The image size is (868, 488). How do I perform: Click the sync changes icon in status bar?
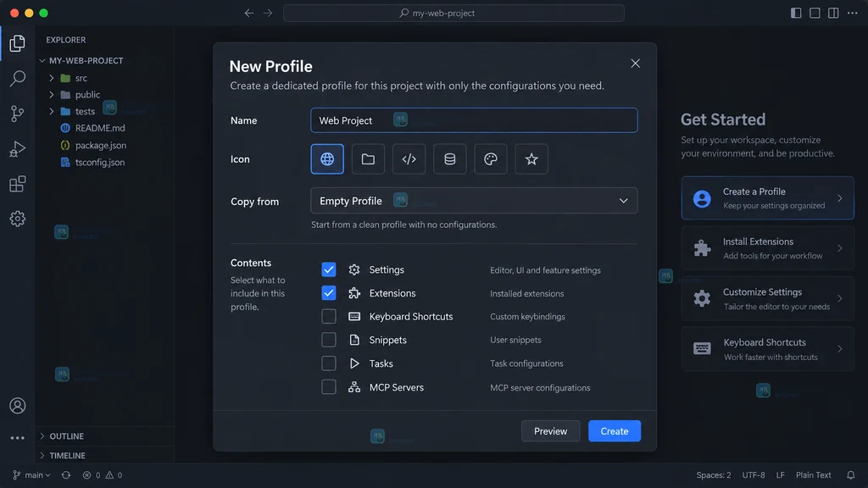click(x=66, y=474)
